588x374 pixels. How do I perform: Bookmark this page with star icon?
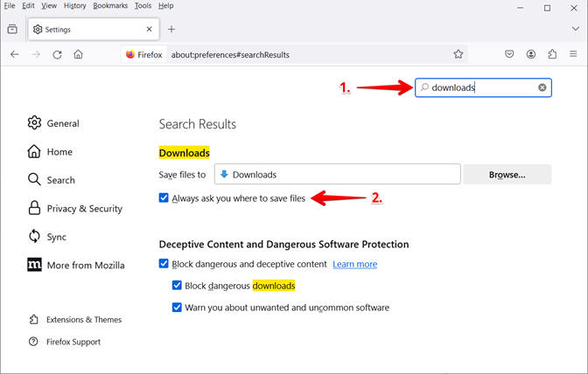click(458, 54)
